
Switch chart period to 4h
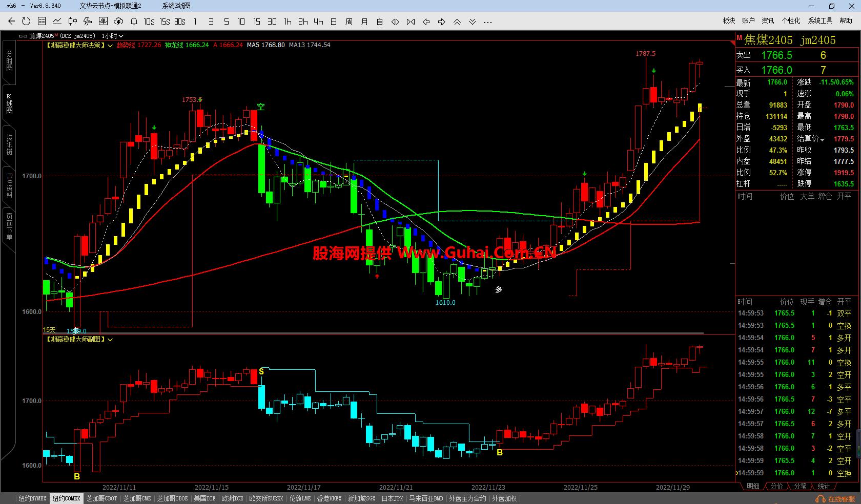(x=318, y=22)
